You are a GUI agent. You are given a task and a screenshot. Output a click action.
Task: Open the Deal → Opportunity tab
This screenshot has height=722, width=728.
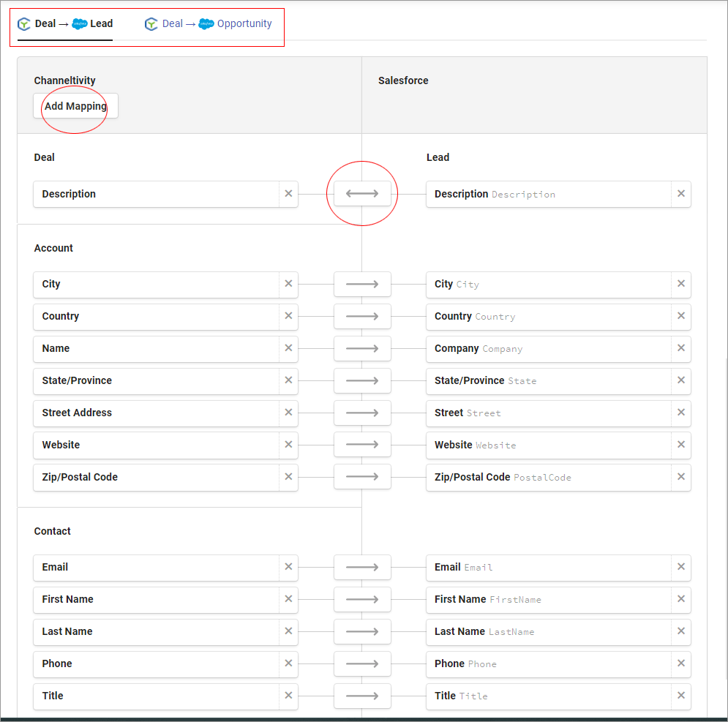pyautogui.click(x=208, y=23)
